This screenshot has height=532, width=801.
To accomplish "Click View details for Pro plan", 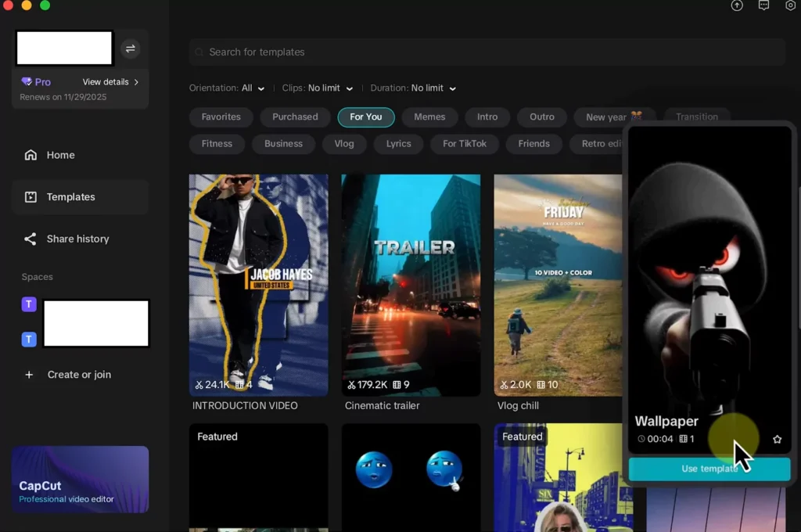I will 110,82.
